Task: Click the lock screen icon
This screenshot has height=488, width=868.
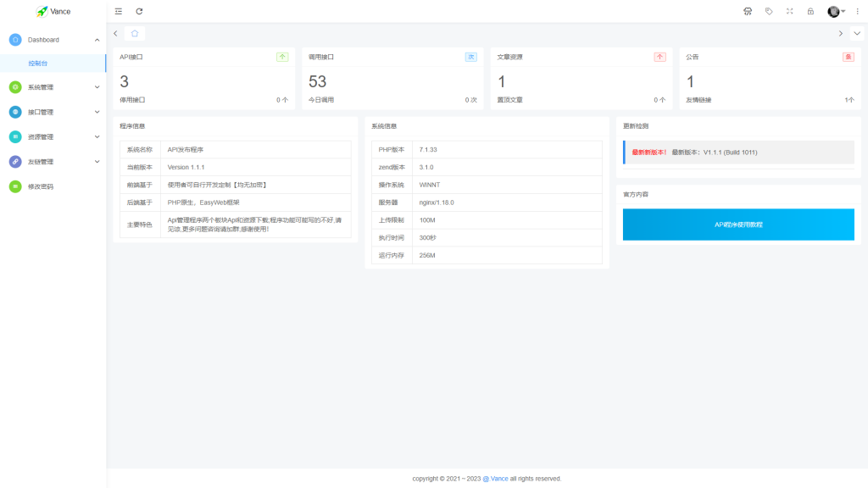Action: [810, 11]
